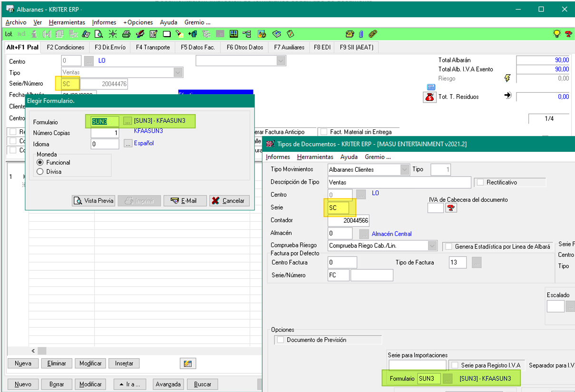The width and height of the screenshot is (575, 392).
Task: Click the calculator icon above Tot. T. Residuos
Action: click(x=431, y=87)
